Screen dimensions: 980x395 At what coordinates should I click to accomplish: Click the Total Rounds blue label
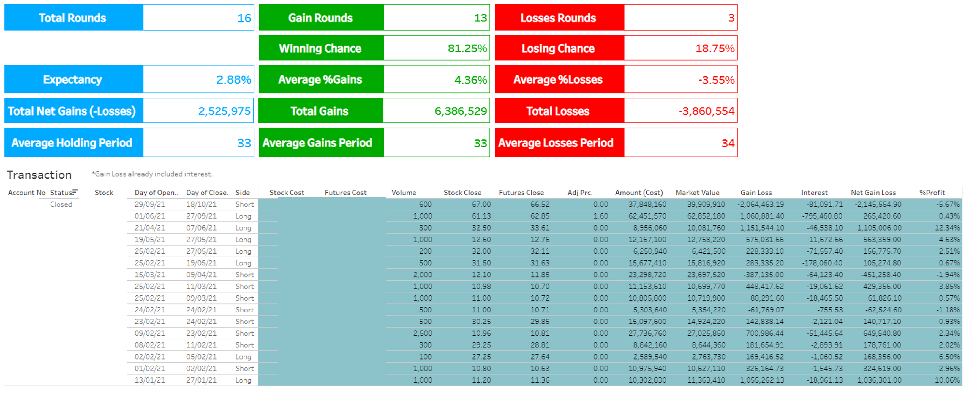coord(73,18)
